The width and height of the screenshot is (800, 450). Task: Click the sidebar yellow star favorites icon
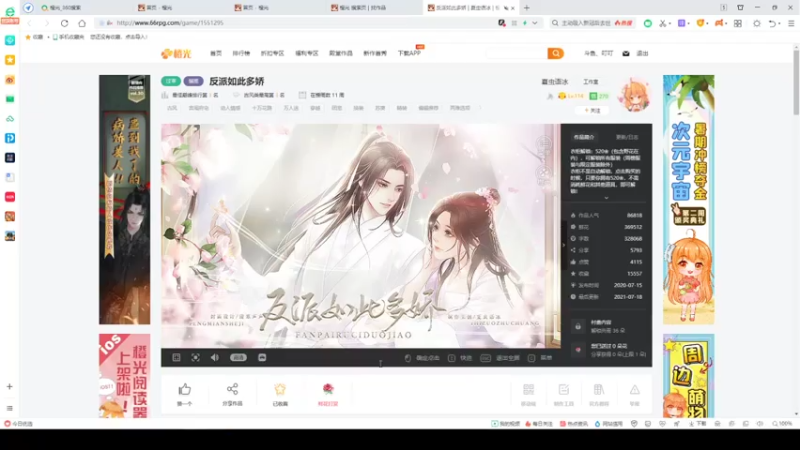(10, 60)
